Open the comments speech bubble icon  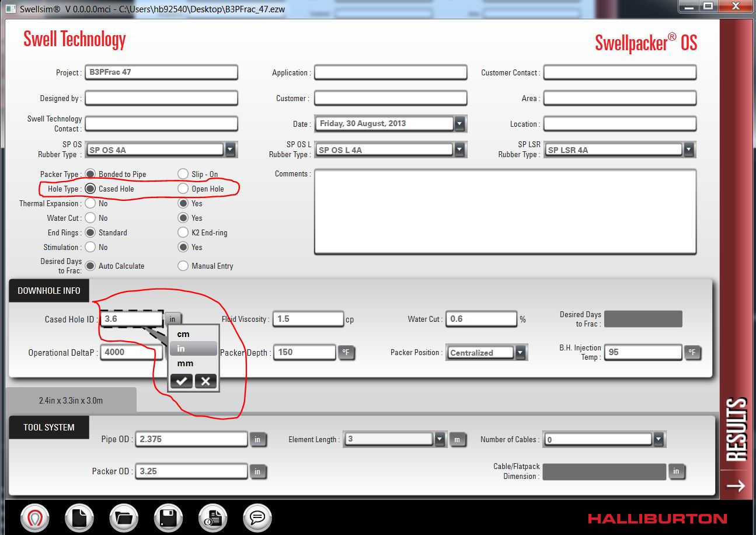point(257,517)
